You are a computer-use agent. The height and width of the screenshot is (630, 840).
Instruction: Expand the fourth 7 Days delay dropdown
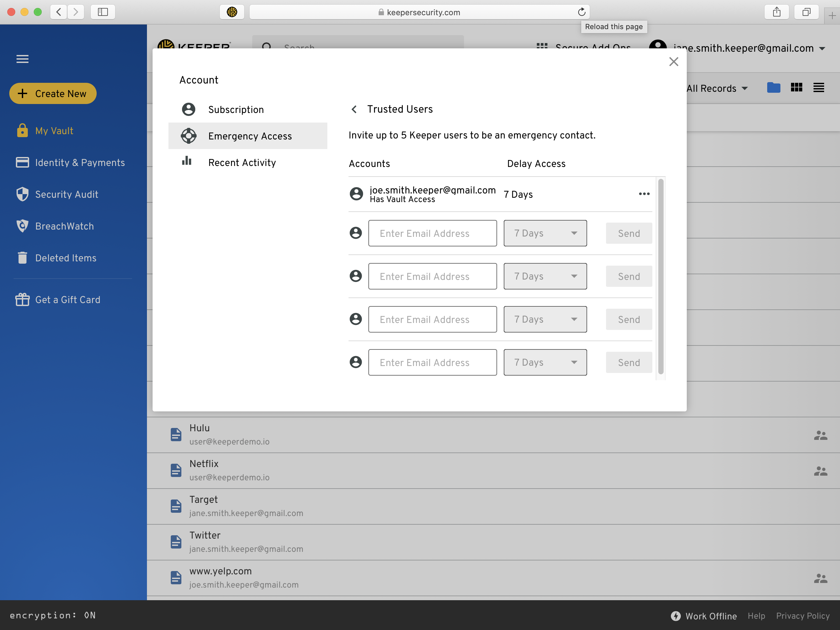pos(545,362)
